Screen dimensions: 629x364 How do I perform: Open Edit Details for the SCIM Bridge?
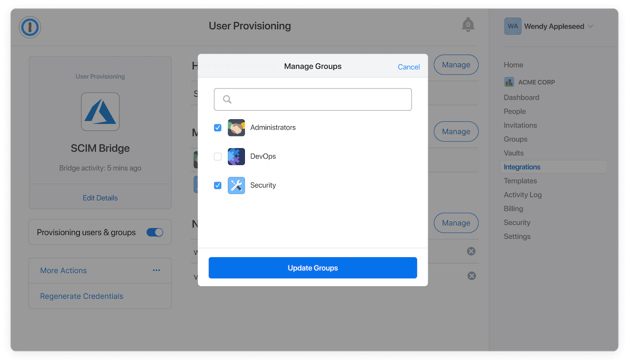(100, 198)
